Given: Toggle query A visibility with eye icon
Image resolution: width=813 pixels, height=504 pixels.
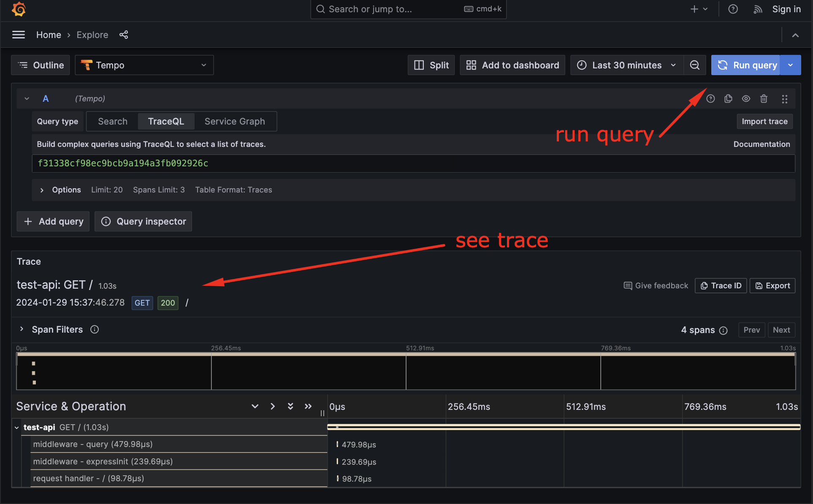Looking at the screenshot, I should (746, 98).
